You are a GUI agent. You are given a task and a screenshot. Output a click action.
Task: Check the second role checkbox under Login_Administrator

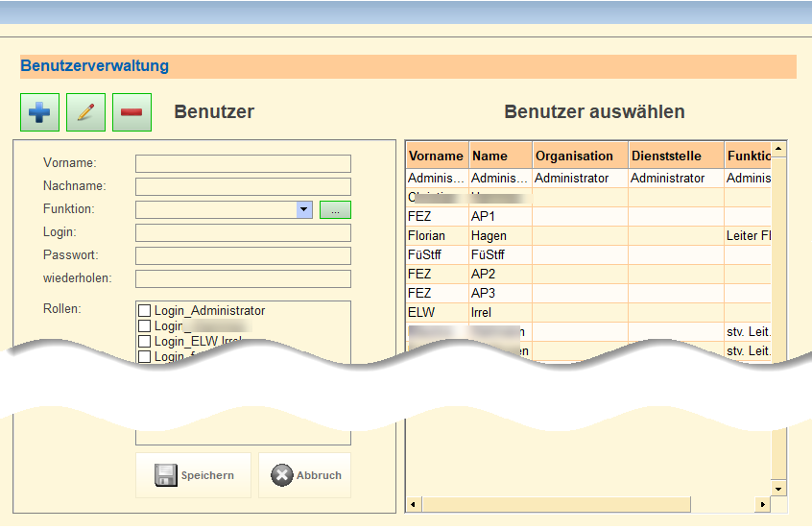(145, 326)
